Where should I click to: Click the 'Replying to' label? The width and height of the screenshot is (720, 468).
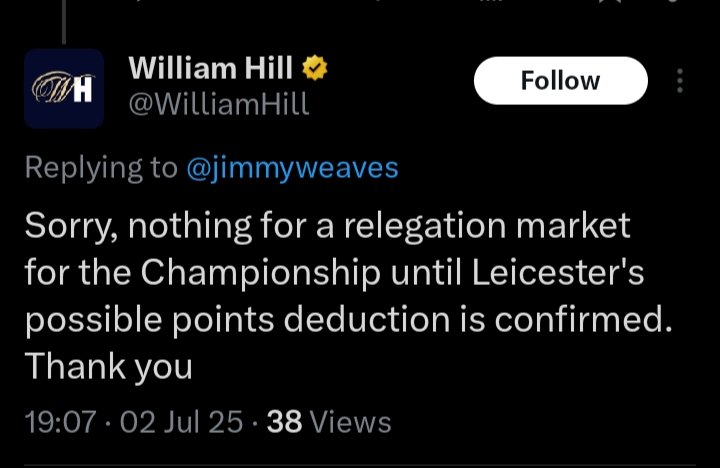tap(101, 168)
